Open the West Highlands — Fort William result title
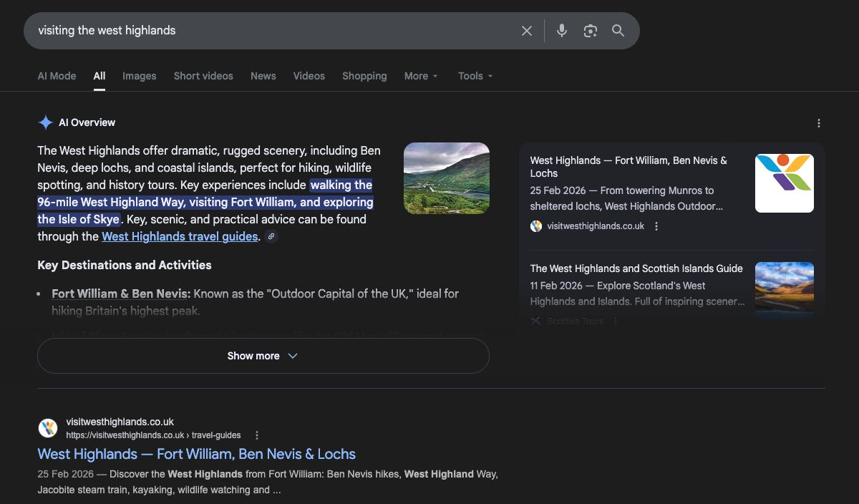 (x=197, y=454)
